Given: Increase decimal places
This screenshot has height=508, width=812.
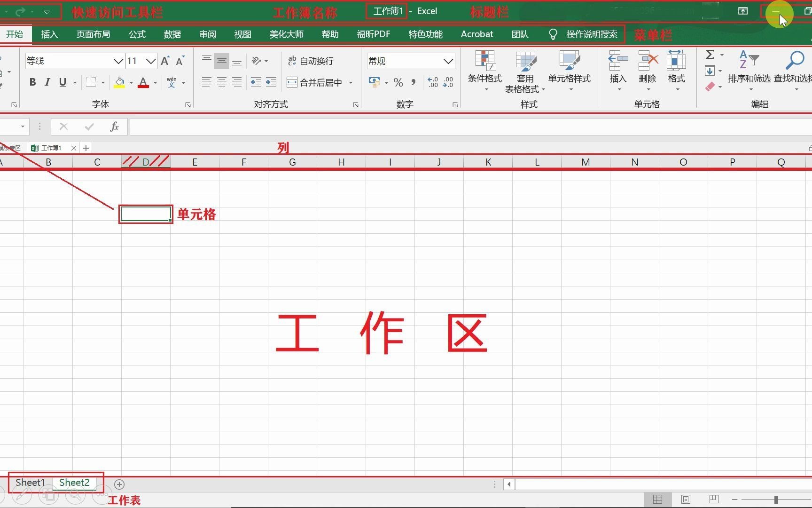Looking at the screenshot, I should pos(433,82).
